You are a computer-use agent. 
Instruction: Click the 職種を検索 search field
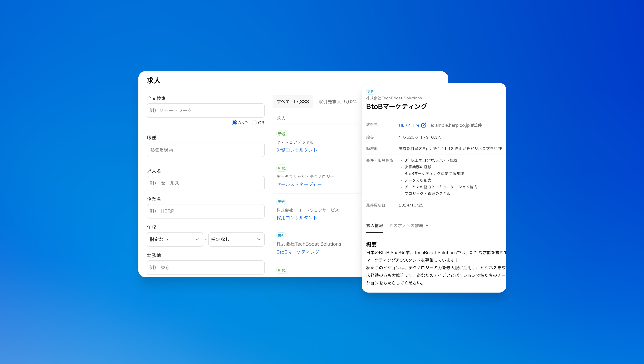[205, 150]
